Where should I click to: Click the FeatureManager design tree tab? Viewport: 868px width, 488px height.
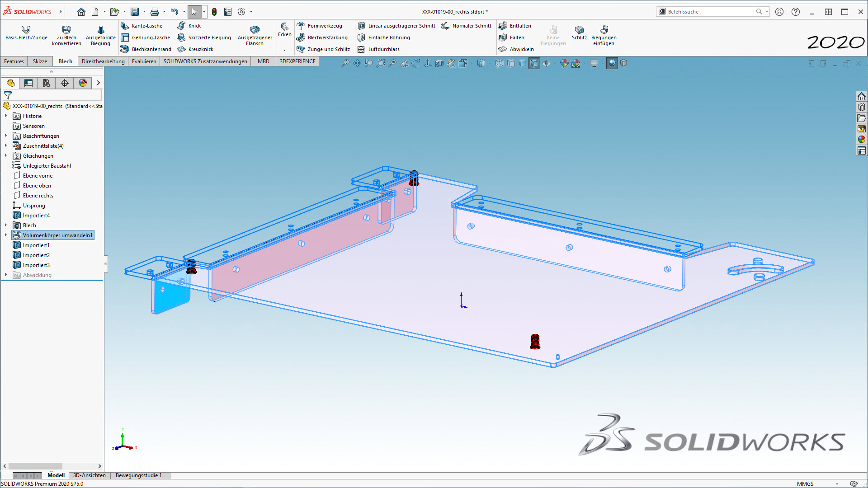(x=10, y=83)
